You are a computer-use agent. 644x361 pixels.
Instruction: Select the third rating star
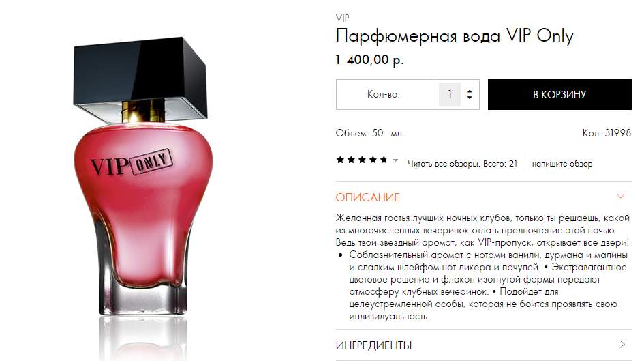(x=362, y=160)
